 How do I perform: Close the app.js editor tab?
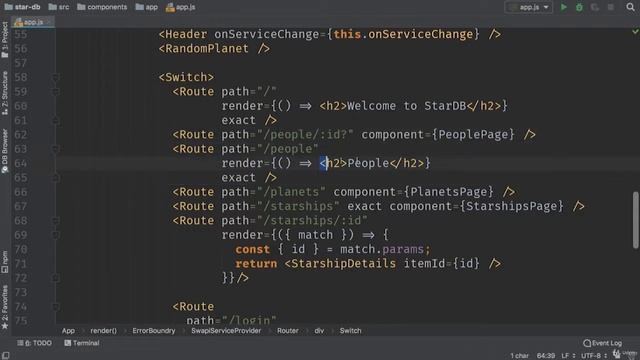click(49, 22)
